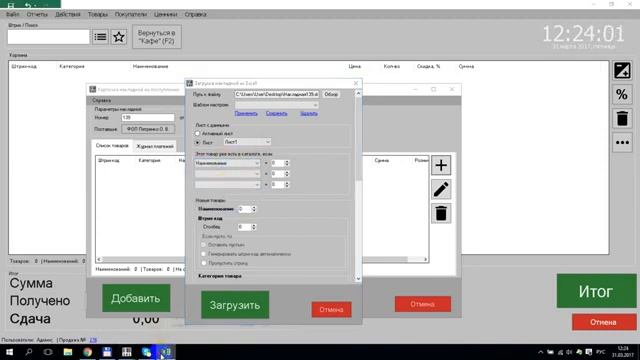This screenshot has height=360, width=640.
Task: Click the Номер field with 135
Action: pos(148,118)
